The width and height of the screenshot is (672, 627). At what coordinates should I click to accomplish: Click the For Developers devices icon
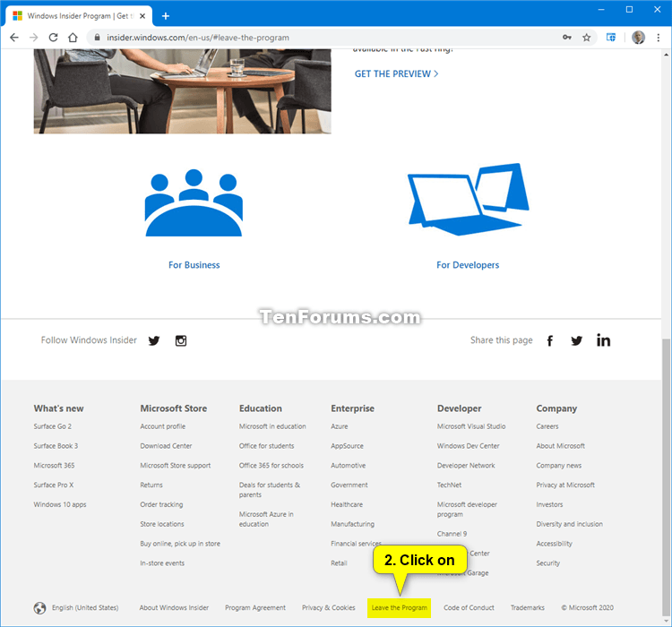(468, 199)
